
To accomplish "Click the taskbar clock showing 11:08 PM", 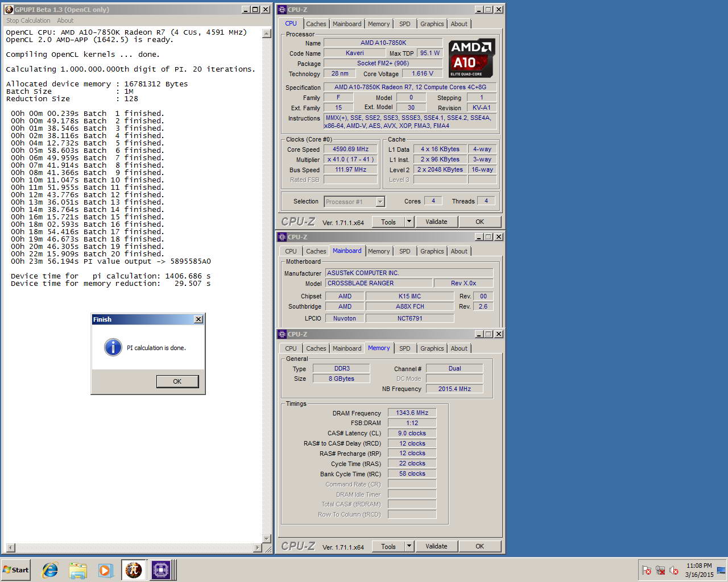I will click(699, 570).
